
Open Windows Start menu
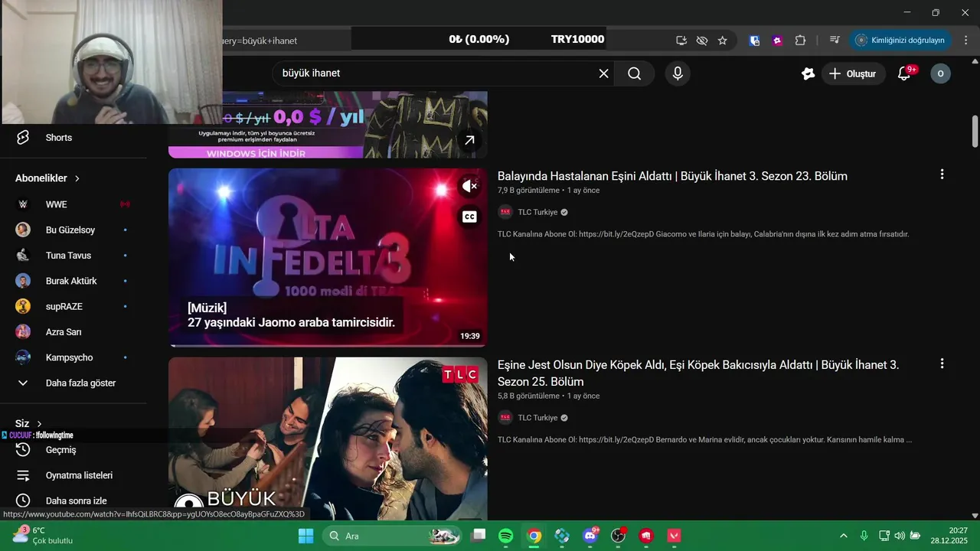(x=305, y=536)
